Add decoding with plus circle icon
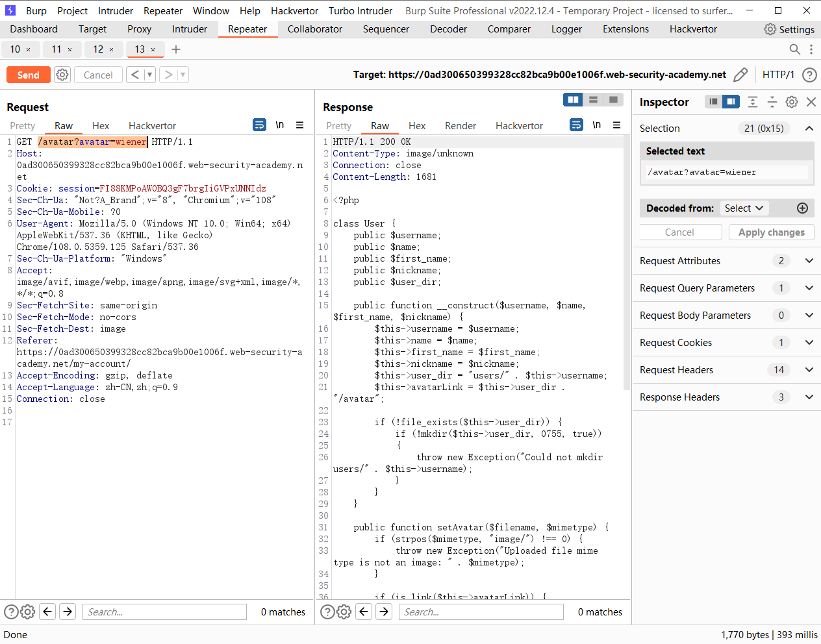This screenshot has height=644, width=821. tap(803, 208)
